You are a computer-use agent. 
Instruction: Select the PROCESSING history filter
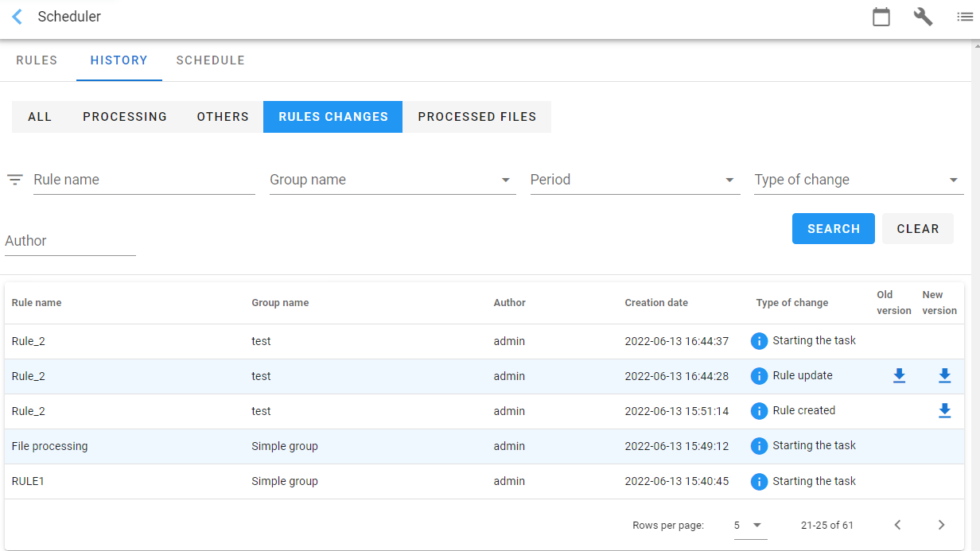[125, 117]
